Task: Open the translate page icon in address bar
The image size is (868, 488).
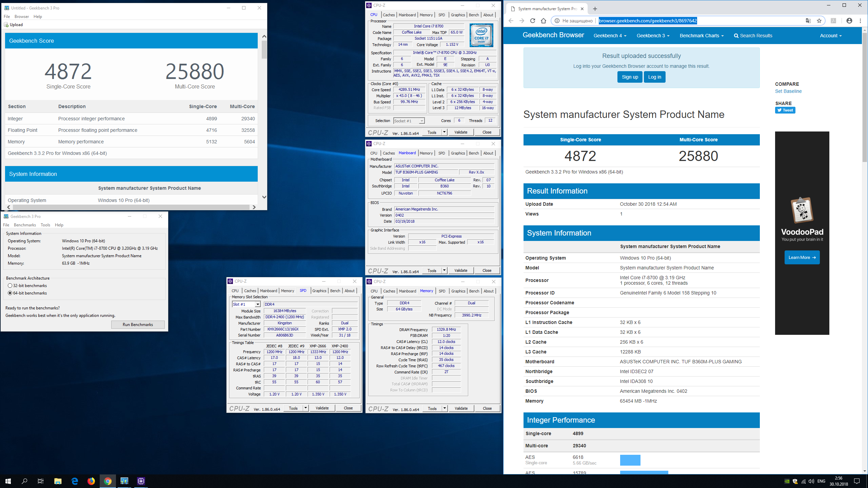Action: (x=808, y=21)
